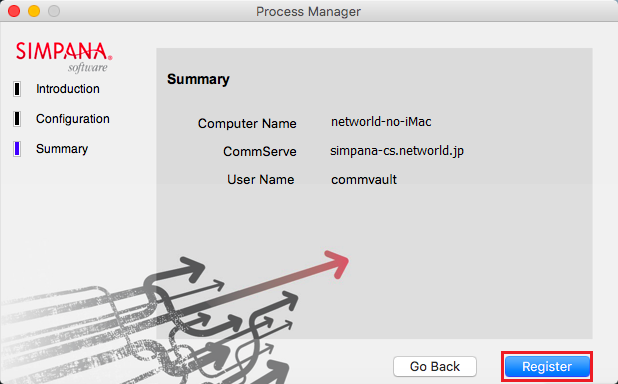Screen dimensions: 618x384
Task: Click the Computer Name label
Action: point(247,124)
